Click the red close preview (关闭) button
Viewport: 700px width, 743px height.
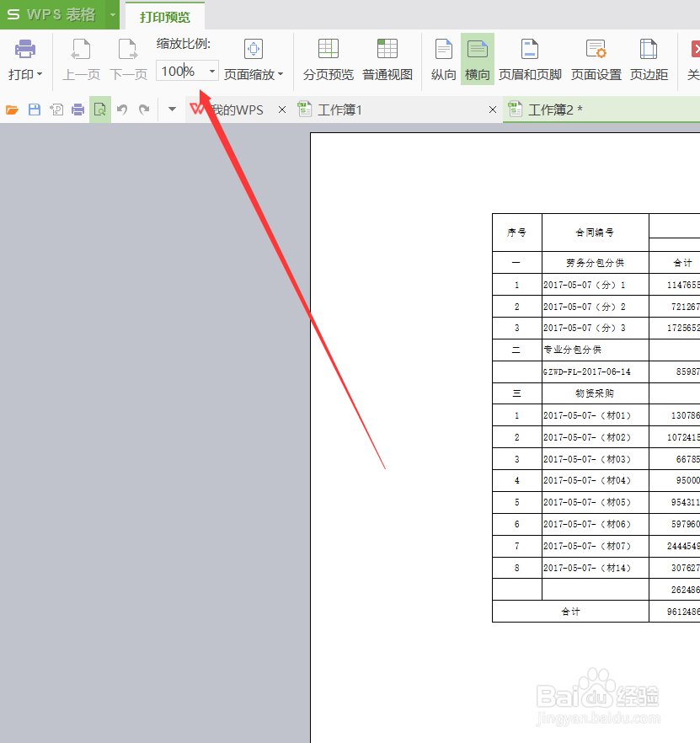click(x=694, y=59)
